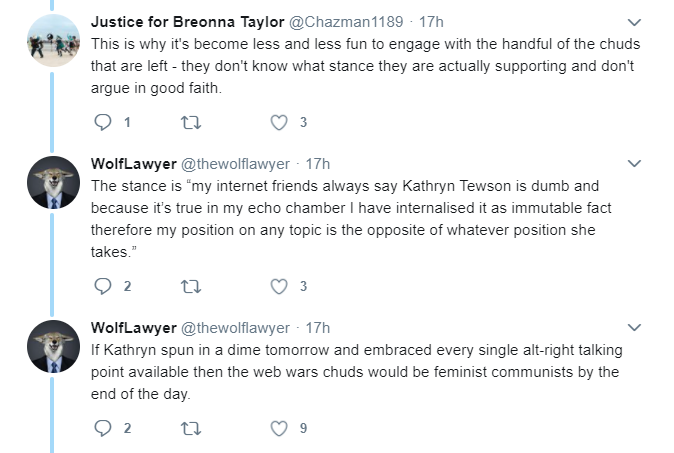Reply to the Chazman1189 tweet

tap(103, 122)
